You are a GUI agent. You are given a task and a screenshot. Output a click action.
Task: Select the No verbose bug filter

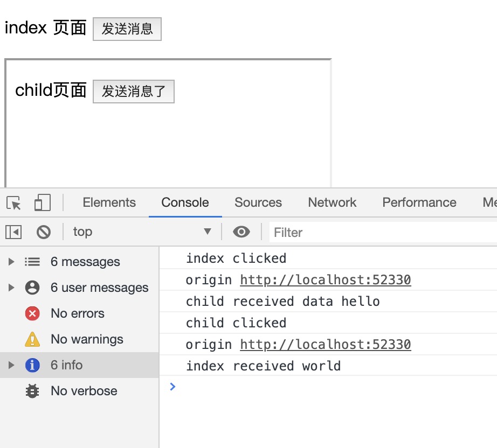point(84,391)
